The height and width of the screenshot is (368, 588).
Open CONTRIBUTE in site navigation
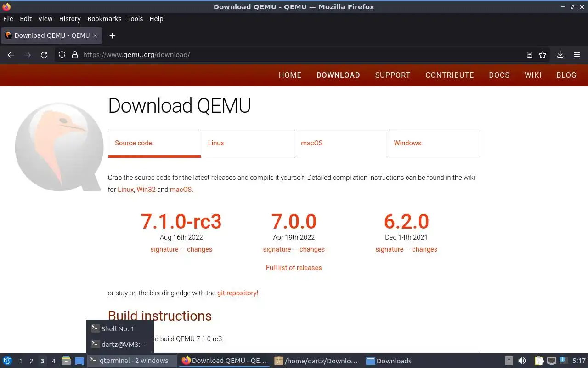coord(450,75)
